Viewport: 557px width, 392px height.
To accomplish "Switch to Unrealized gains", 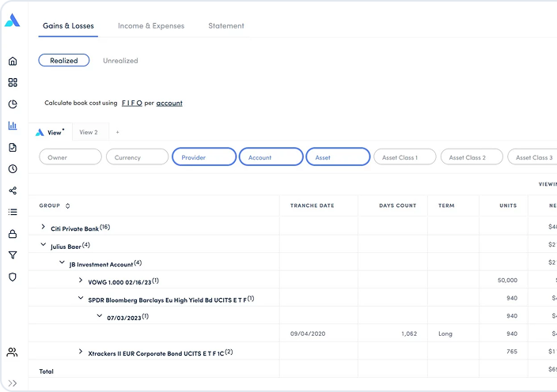I will (x=120, y=61).
